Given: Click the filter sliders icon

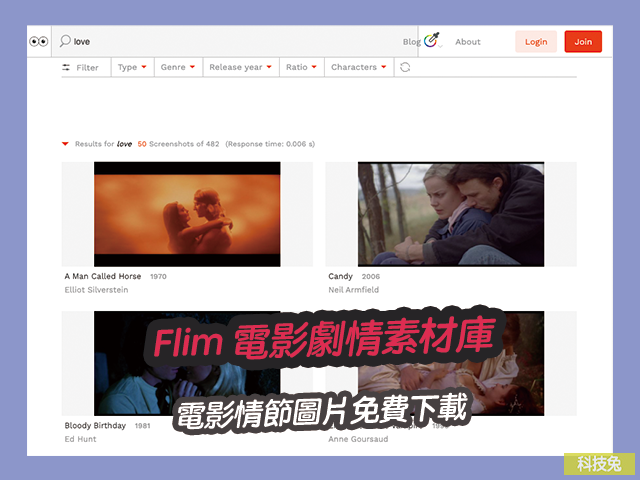Looking at the screenshot, I should (66, 67).
